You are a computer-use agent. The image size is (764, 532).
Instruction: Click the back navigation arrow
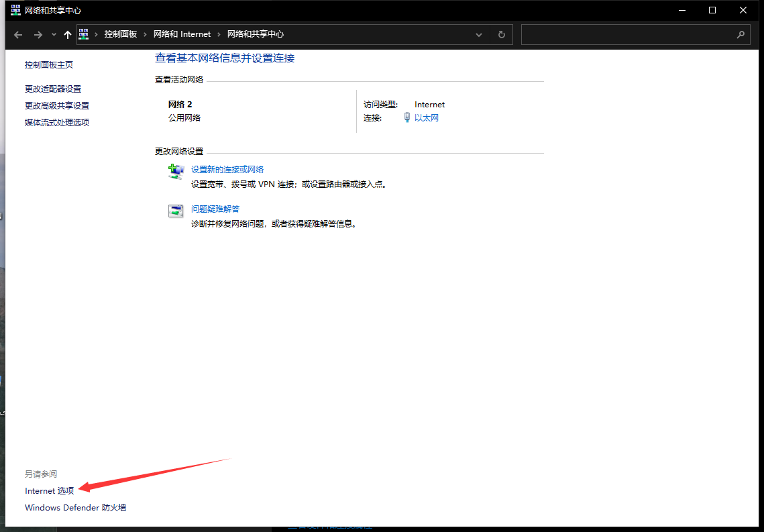click(x=17, y=34)
